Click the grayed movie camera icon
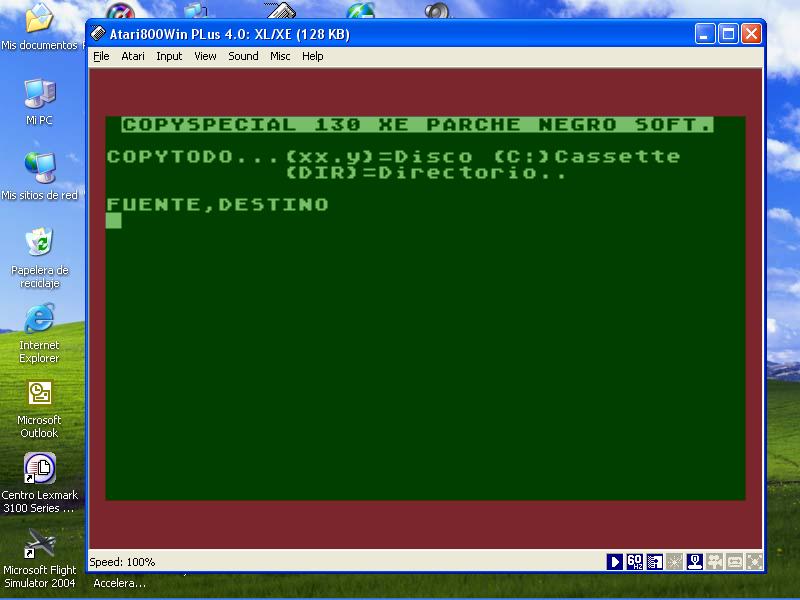 pos(714,562)
